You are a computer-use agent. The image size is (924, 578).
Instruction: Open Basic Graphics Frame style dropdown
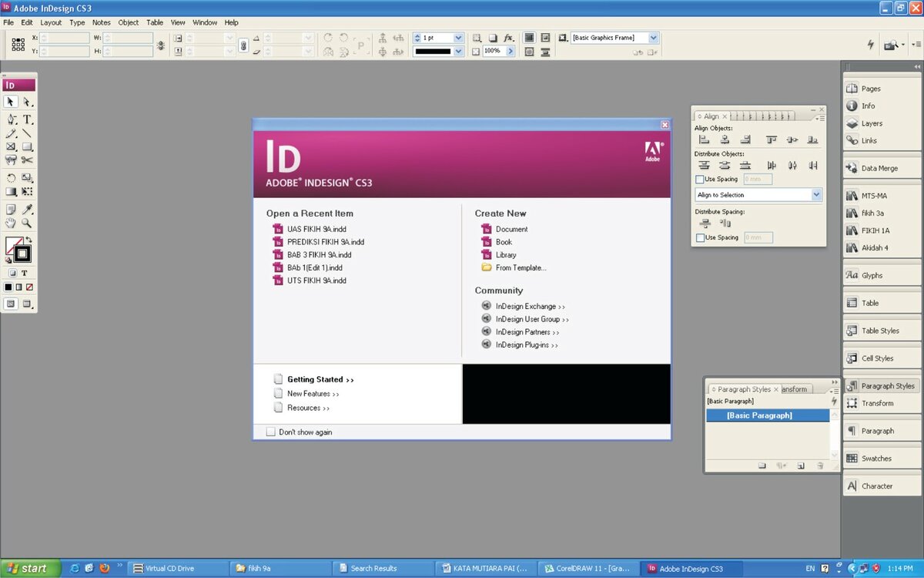coord(654,38)
